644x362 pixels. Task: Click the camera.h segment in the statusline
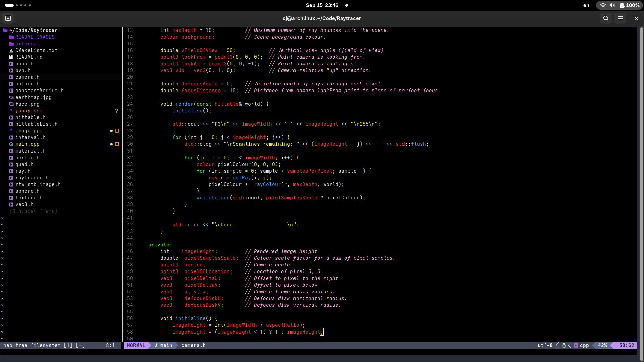coord(193,345)
